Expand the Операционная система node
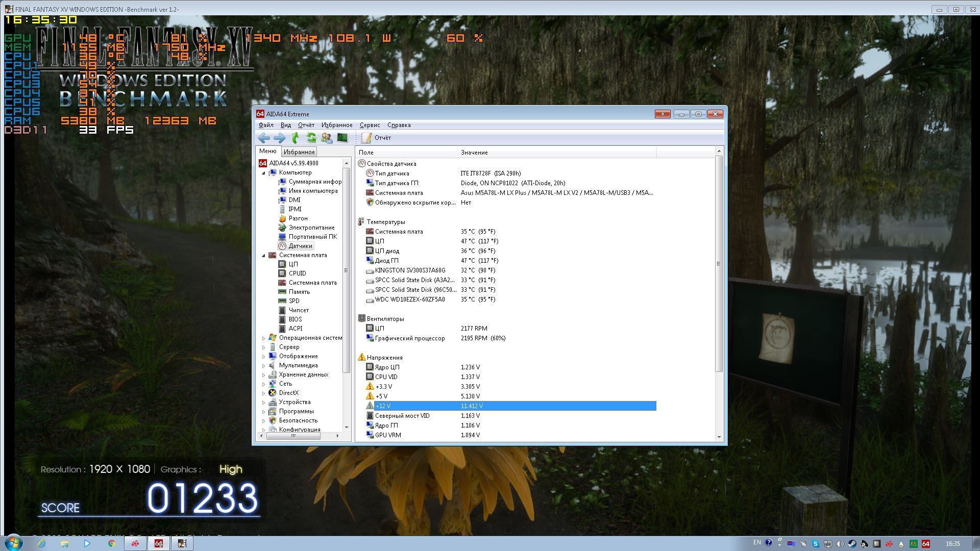The height and width of the screenshot is (551, 980). click(x=264, y=338)
